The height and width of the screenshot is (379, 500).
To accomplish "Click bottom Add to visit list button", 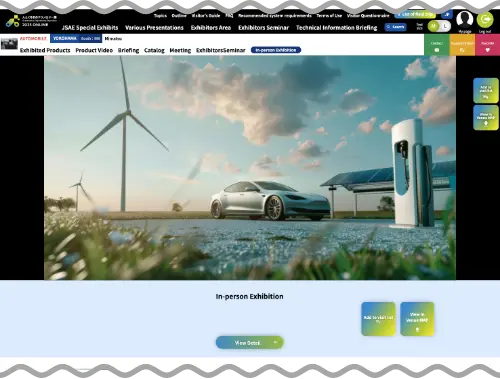I will 378,319.
